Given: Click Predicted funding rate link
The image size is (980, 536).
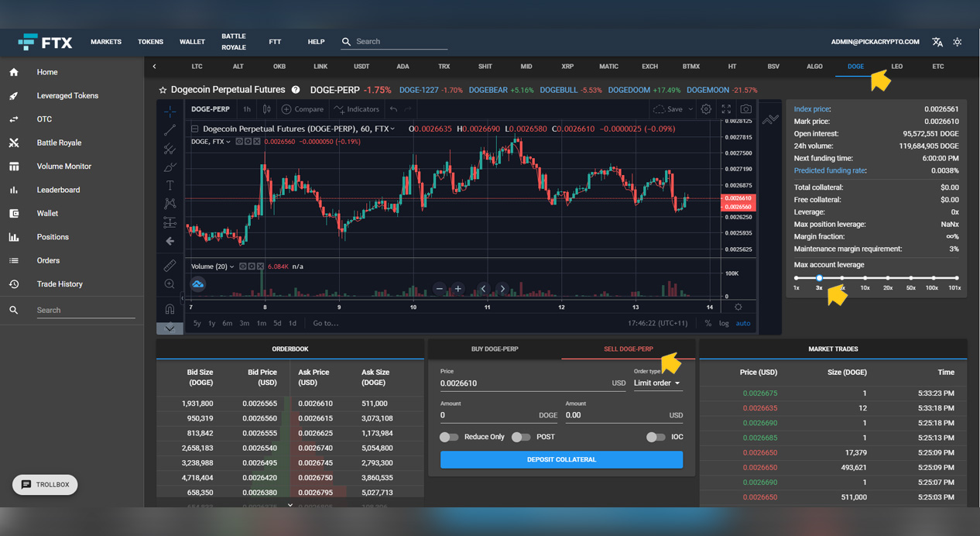Looking at the screenshot, I should (x=830, y=170).
